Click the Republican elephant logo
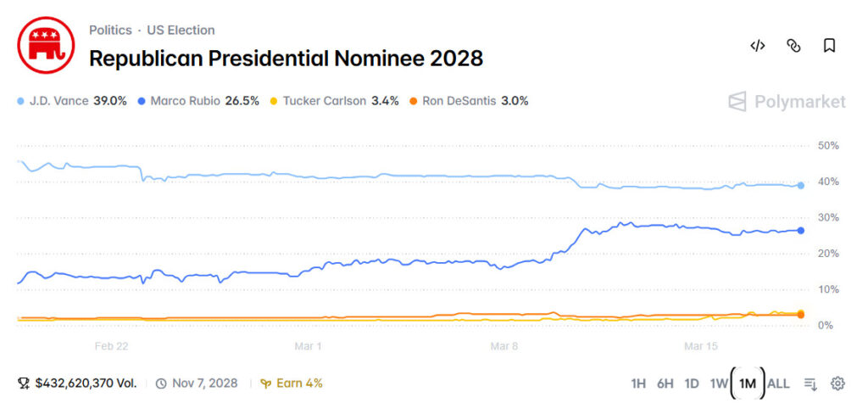 41,46
